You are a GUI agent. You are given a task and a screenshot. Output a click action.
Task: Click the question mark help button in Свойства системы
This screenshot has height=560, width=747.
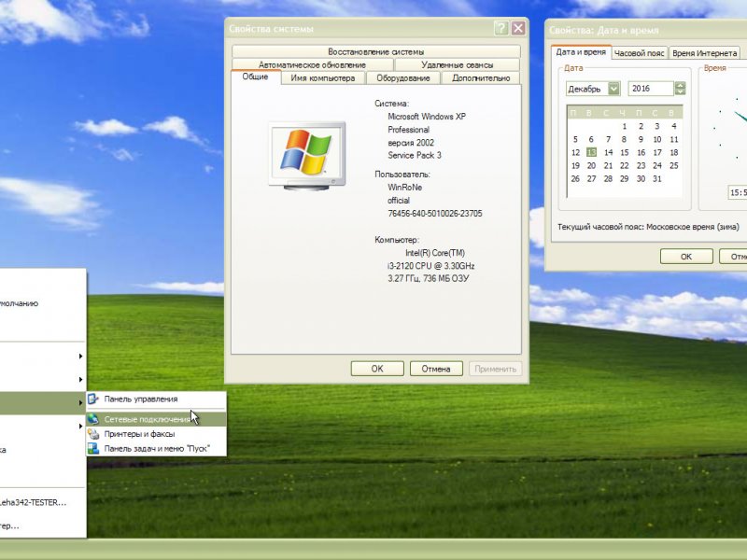click(x=500, y=29)
